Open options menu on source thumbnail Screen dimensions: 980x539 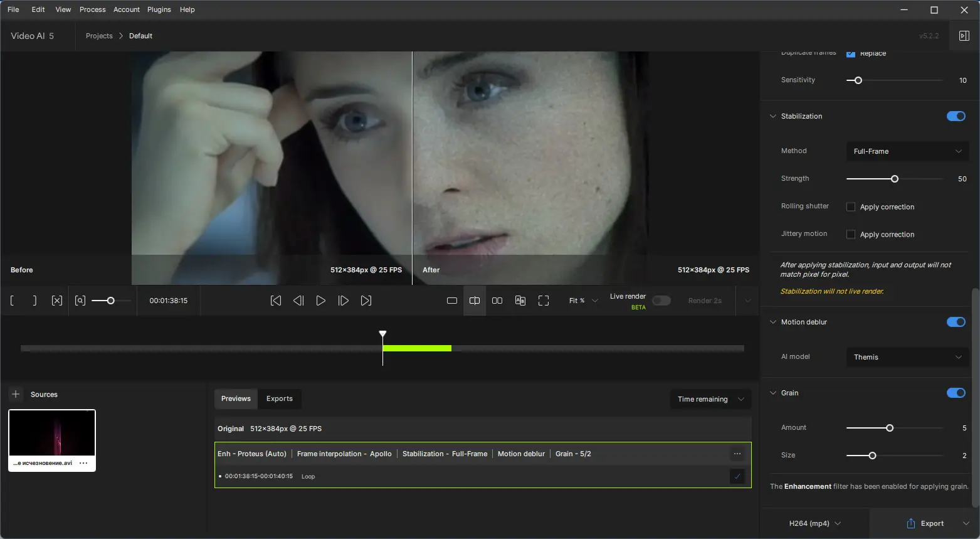click(x=83, y=463)
